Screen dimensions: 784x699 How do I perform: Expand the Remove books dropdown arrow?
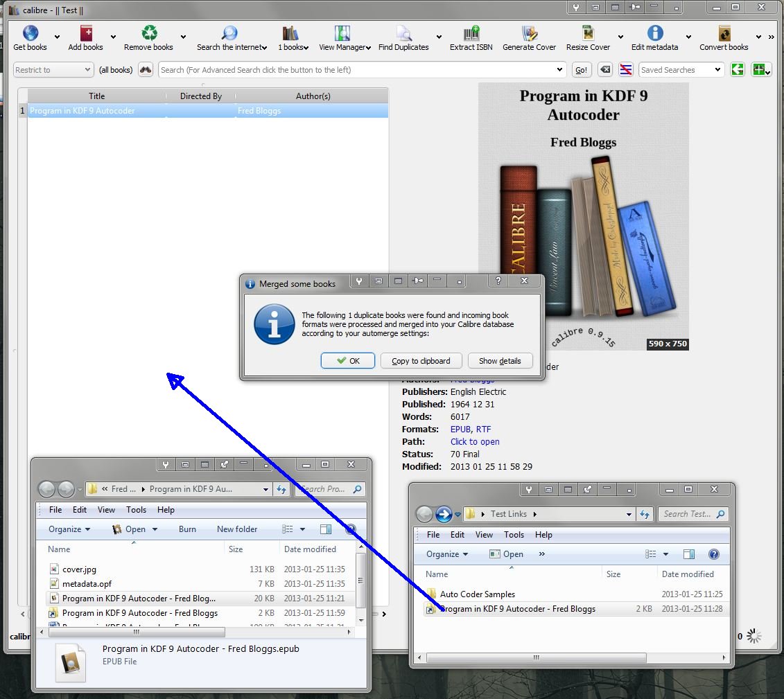(183, 37)
